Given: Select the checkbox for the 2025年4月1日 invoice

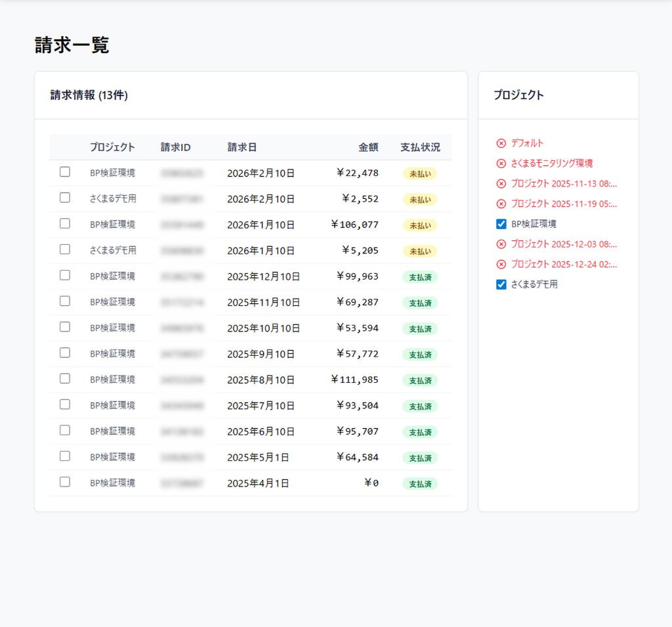Looking at the screenshot, I should [x=65, y=482].
